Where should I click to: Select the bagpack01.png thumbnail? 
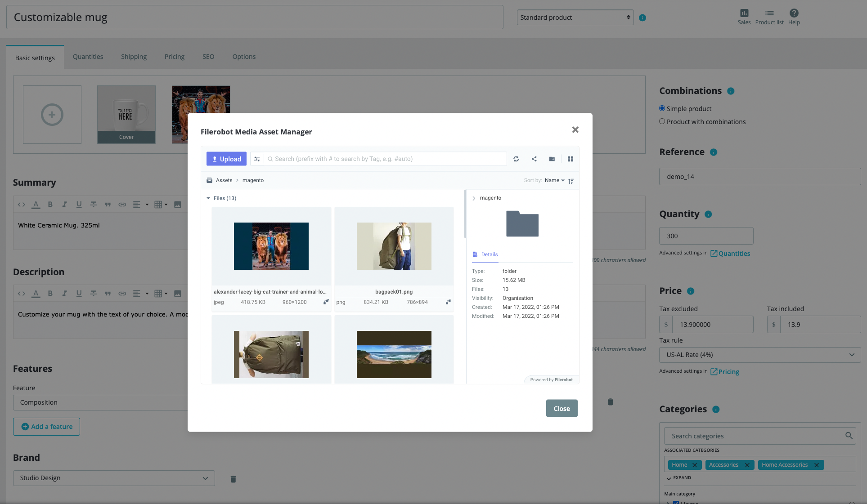click(x=394, y=246)
